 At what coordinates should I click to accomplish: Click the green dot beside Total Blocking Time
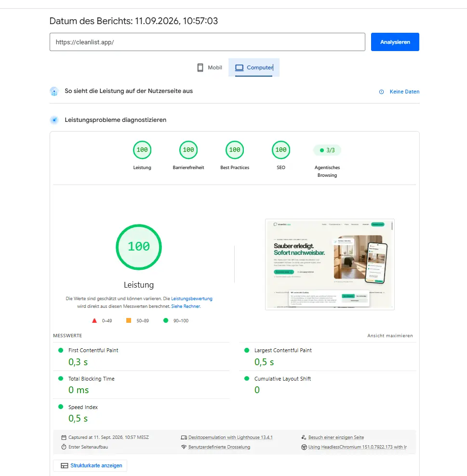pyautogui.click(x=61, y=379)
